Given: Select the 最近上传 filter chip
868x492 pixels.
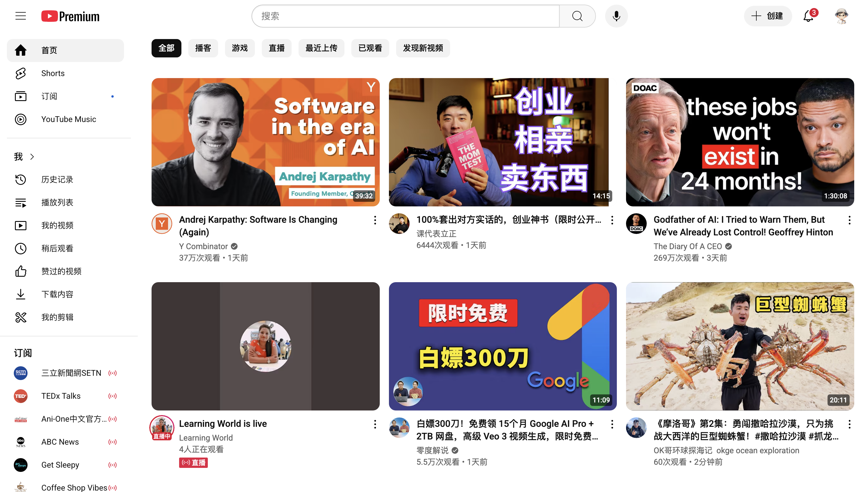Looking at the screenshot, I should [x=321, y=48].
